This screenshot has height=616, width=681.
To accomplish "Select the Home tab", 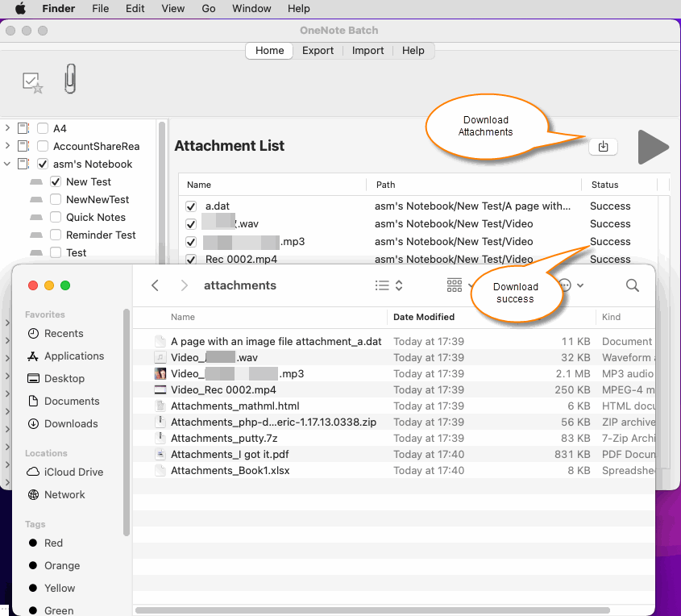I will click(x=270, y=50).
